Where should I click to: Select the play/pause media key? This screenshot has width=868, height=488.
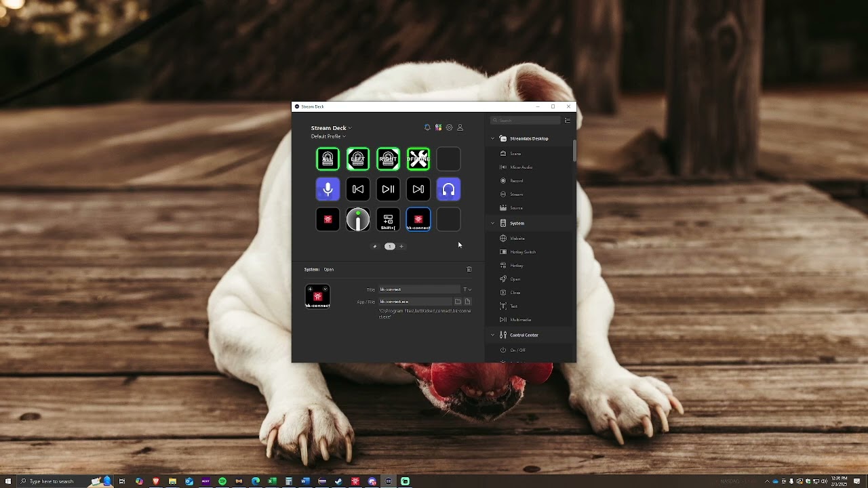click(x=388, y=189)
